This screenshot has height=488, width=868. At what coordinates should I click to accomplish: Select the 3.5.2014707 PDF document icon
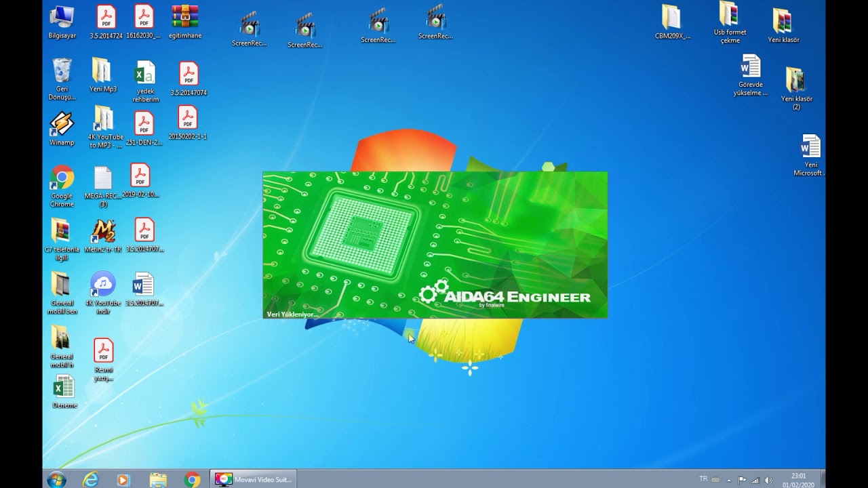pos(144,235)
